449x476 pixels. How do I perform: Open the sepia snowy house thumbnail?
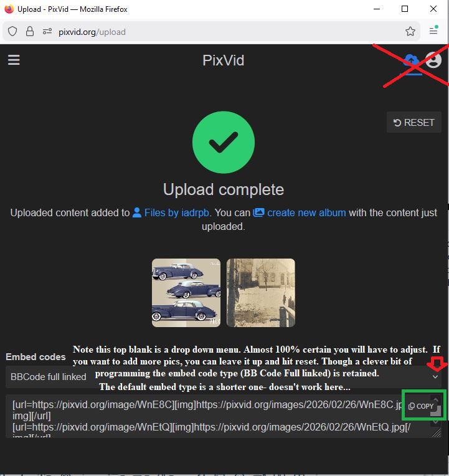pyautogui.click(x=260, y=293)
